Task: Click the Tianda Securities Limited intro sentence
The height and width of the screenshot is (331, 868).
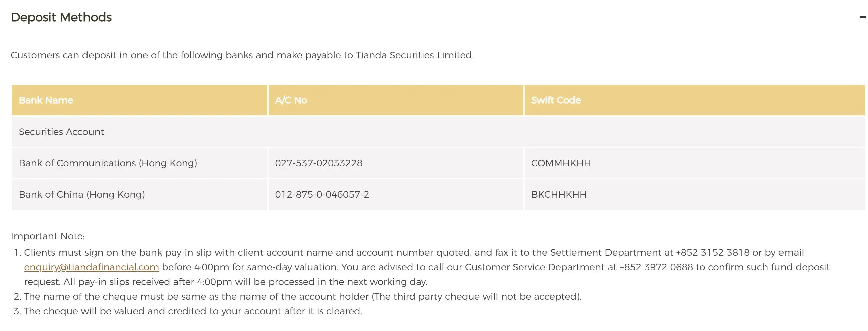Action: click(x=242, y=55)
